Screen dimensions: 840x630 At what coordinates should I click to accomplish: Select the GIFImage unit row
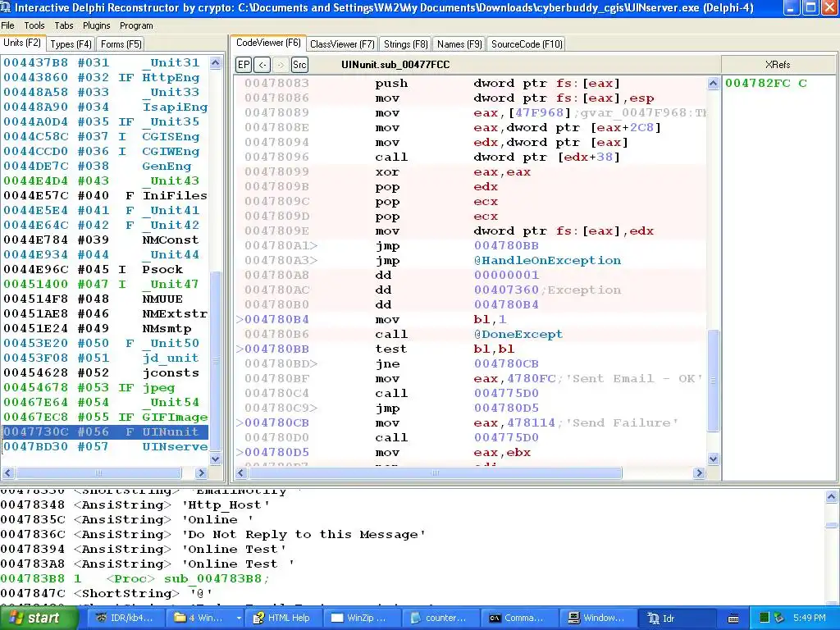pos(105,417)
